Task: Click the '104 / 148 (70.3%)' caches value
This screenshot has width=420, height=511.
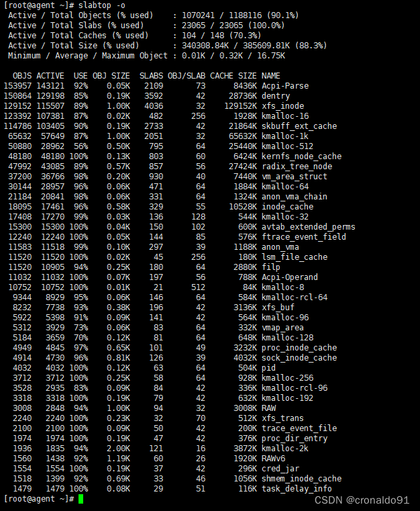Action: pyautogui.click(x=221, y=36)
